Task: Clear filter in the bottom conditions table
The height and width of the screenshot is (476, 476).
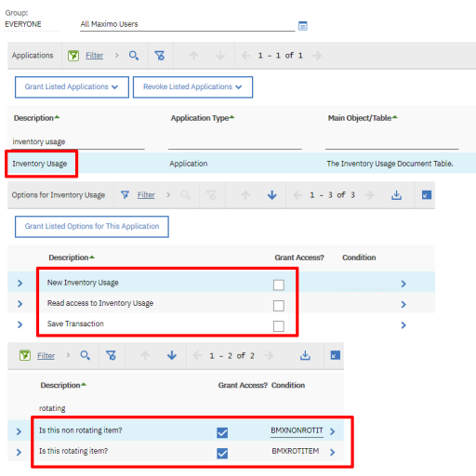Action: 111,355
